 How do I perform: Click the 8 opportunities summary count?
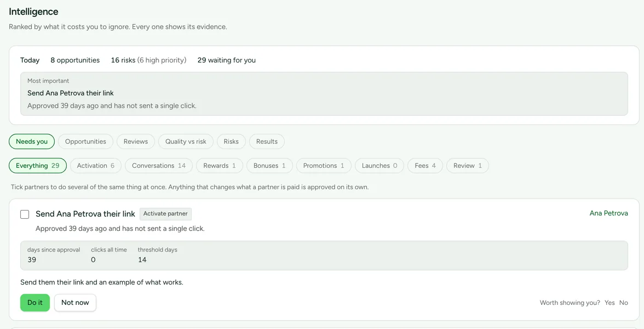tap(75, 60)
